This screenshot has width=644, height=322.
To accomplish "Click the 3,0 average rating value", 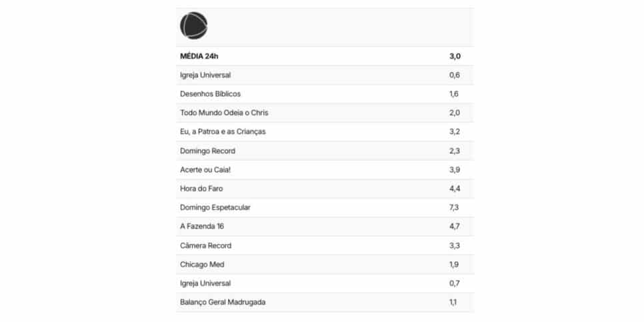I will click(455, 56).
